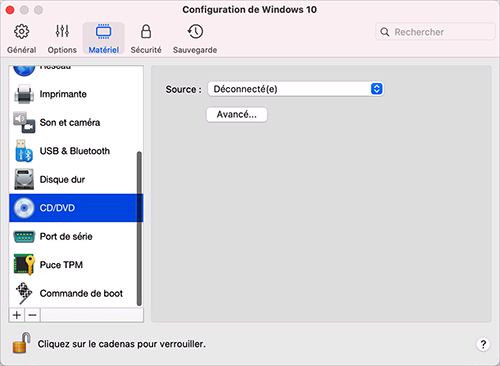Focus the Rechercher search field
Viewport: 500px width, 366px height.
coord(435,32)
